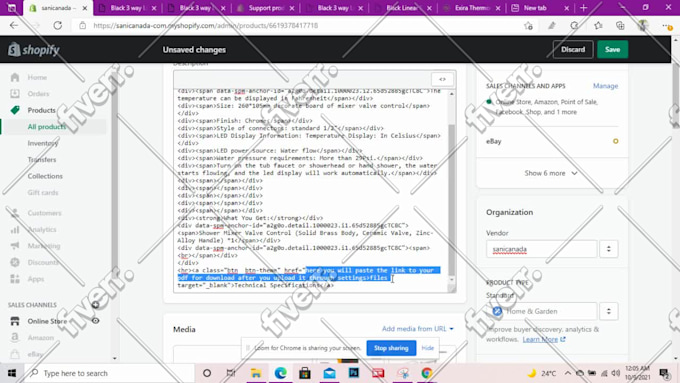Save the product changes

[612, 49]
